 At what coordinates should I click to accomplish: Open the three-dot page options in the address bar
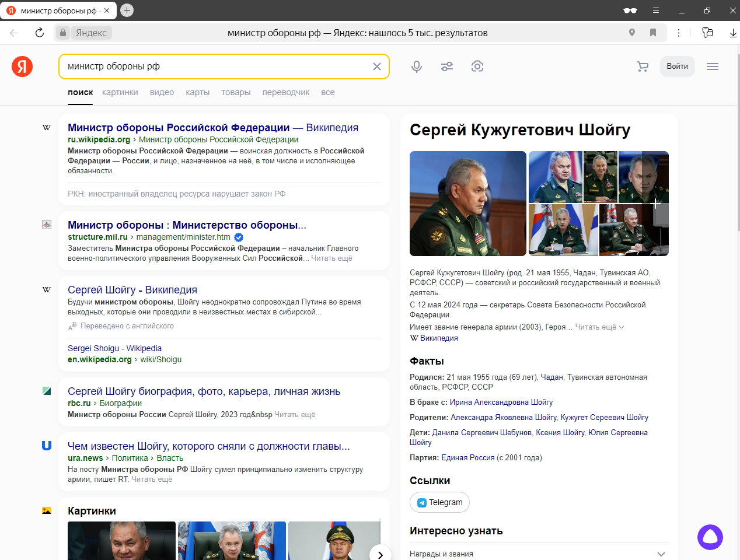click(x=679, y=33)
